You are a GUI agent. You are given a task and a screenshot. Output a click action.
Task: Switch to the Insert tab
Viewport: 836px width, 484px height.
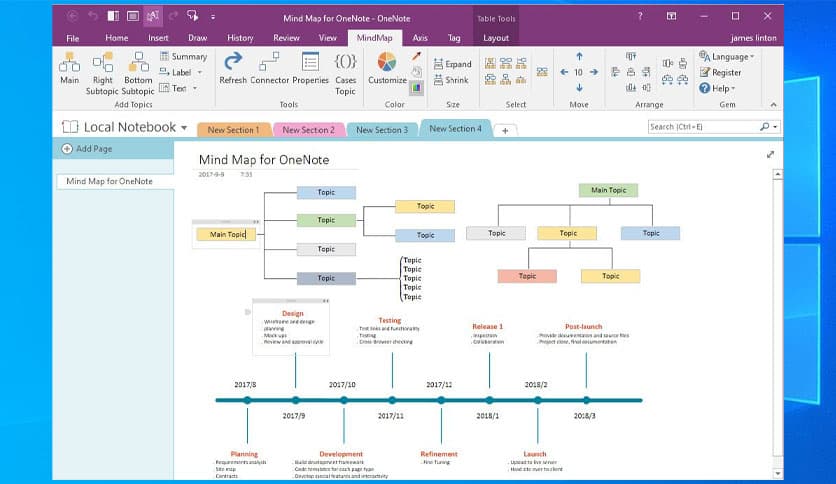158,38
